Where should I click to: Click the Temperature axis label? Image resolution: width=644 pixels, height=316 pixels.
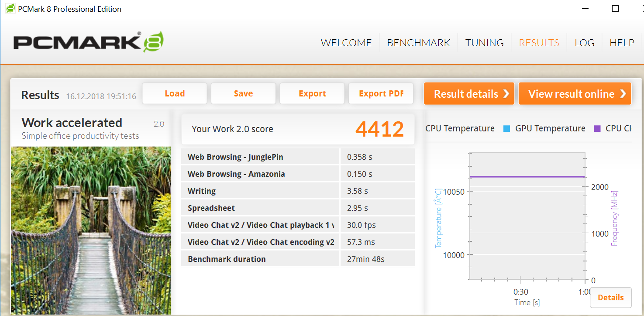click(439, 219)
